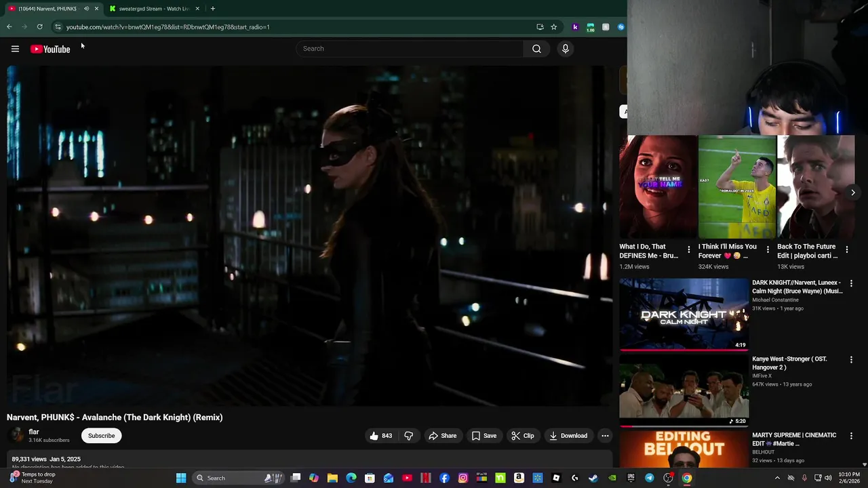Switch to the Narvent, PHUNK$ YouTube tab
The image size is (868, 488).
coord(47,9)
